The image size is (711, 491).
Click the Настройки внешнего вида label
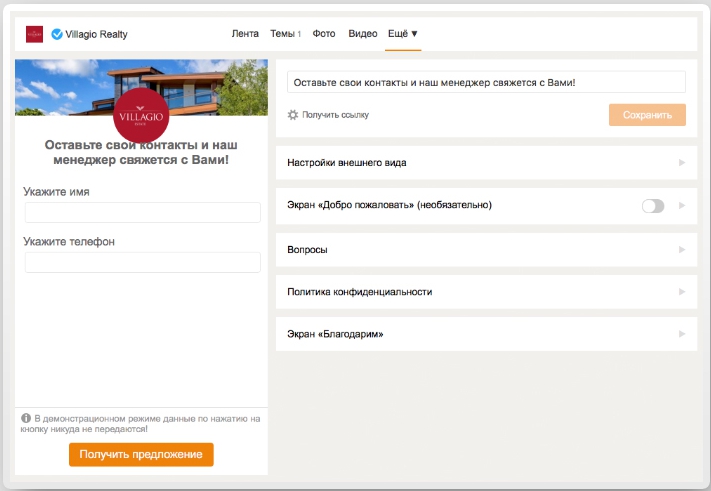(x=346, y=162)
